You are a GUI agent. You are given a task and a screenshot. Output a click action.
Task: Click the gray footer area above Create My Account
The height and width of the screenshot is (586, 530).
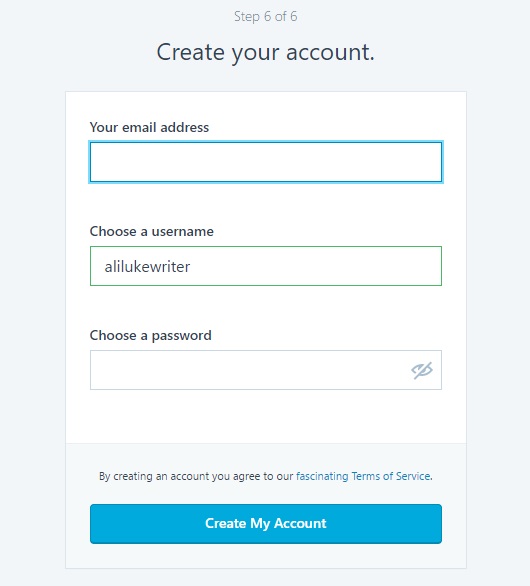pyautogui.click(x=266, y=456)
